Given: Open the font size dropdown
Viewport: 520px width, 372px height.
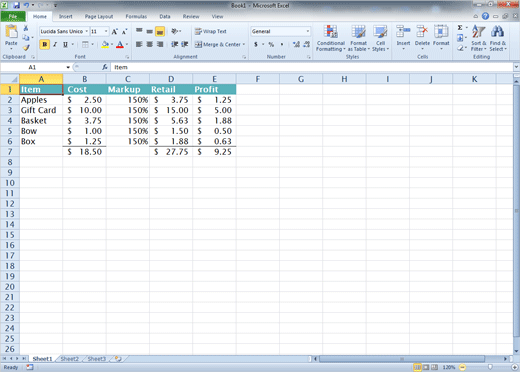Looking at the screenshot, I should (106, 31).
